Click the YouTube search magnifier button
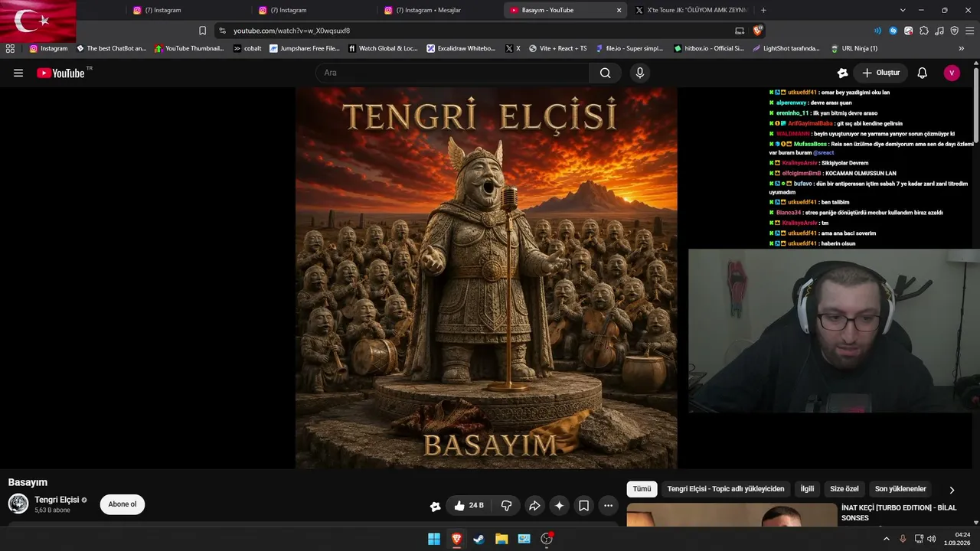Screen dimensions: 980x551 [605, 73]
